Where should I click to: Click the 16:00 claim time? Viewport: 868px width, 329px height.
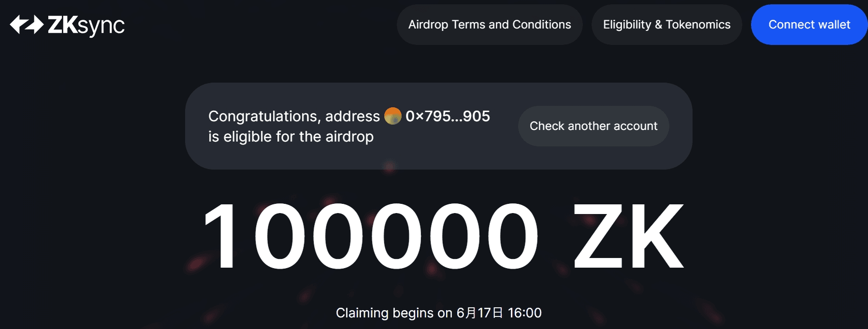(524, 313)
